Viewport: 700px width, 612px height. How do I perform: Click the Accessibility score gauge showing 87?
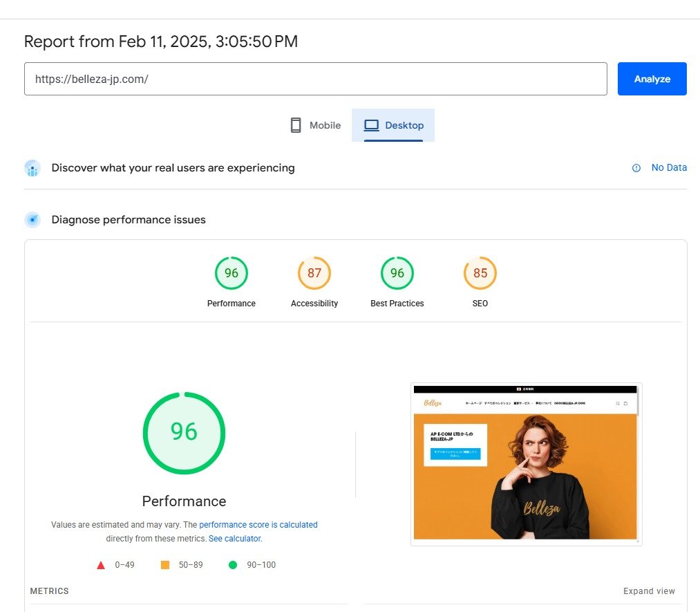[314, 272]
